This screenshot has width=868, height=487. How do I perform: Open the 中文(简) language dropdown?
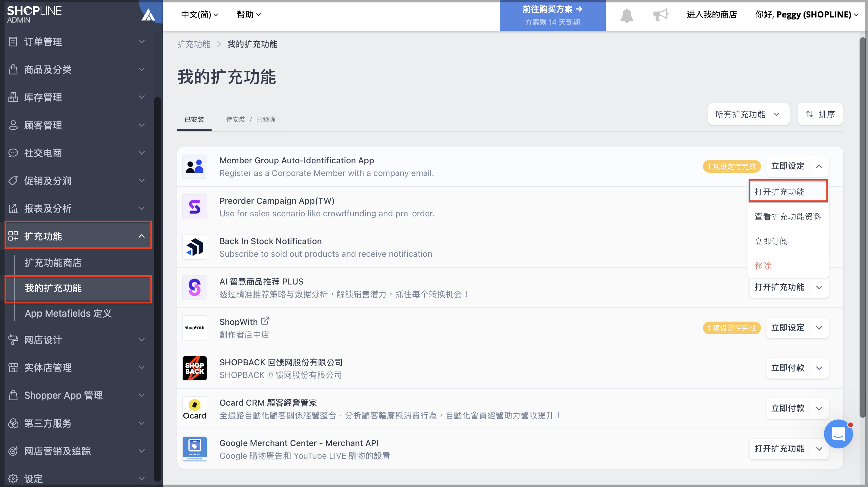point(200,14)
